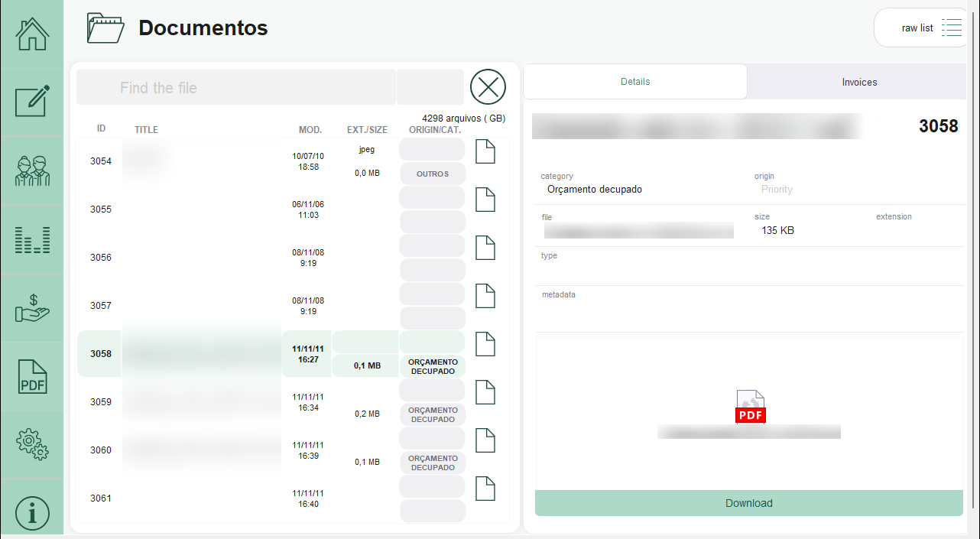Click the 06/11/06 11:03 modified date
980x539 pixels.
308,209
